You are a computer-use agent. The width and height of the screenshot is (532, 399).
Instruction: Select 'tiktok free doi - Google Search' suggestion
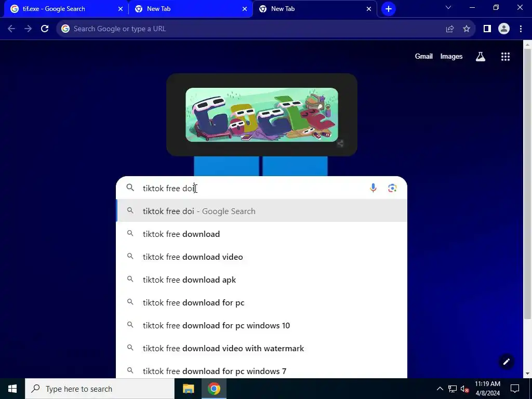[262, 211]
